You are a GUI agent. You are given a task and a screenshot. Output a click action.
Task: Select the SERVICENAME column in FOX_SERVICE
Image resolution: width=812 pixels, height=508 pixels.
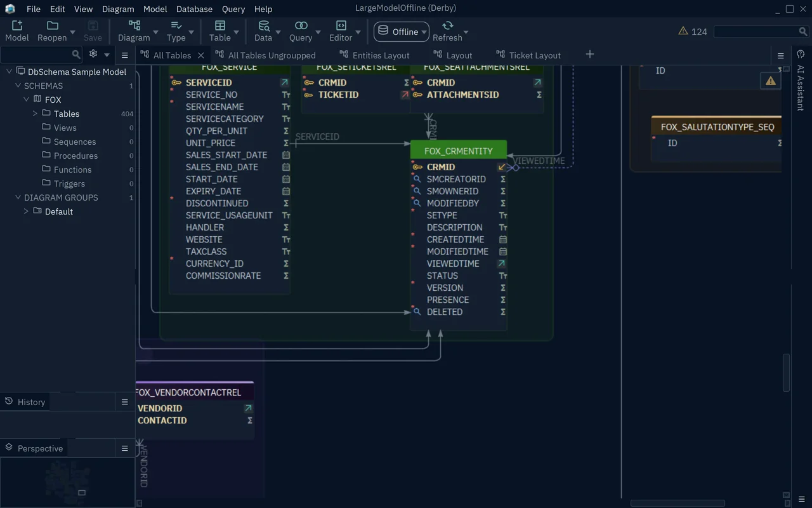(x=214, y=107)
